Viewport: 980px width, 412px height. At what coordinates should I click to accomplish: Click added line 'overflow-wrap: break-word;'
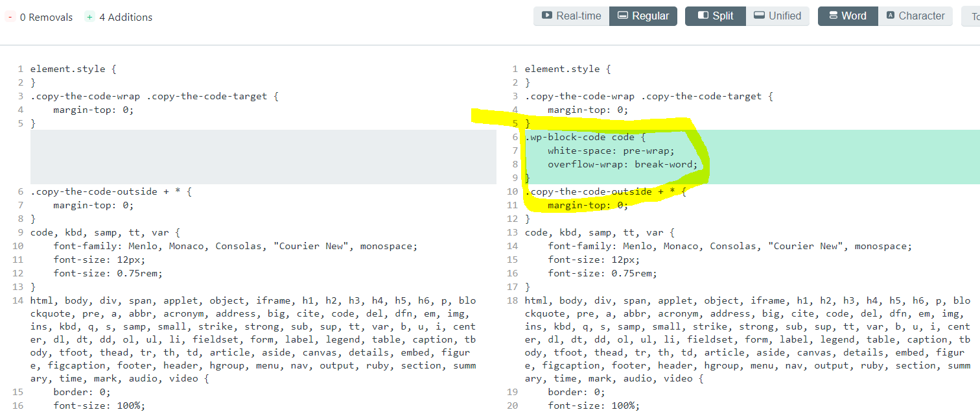[623, 164]
